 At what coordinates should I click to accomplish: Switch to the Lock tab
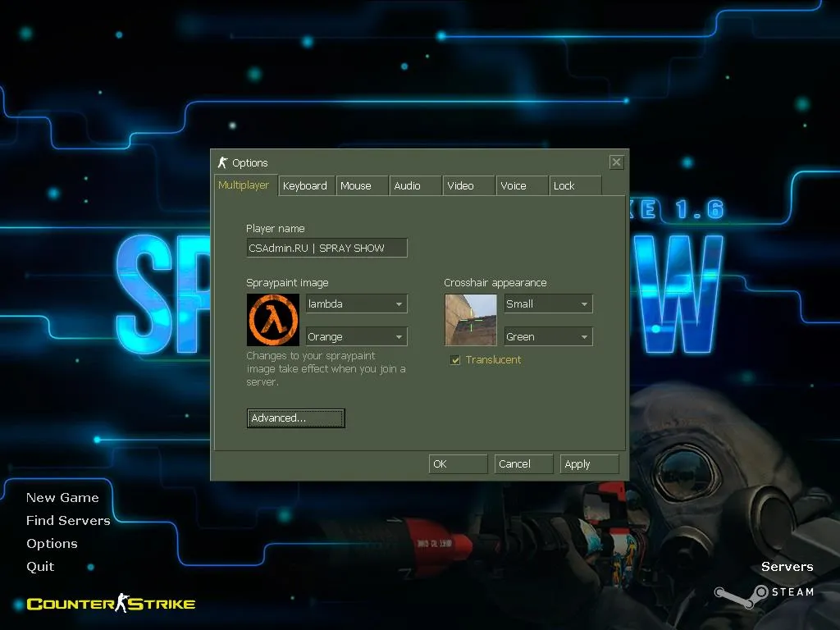pos(575,186)
